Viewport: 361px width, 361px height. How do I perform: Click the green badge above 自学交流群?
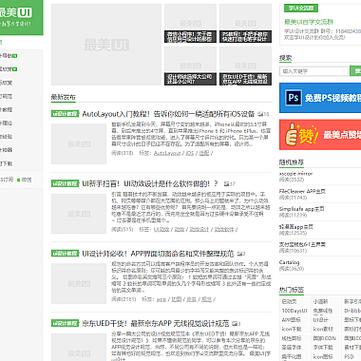click(x=301, y=8)
